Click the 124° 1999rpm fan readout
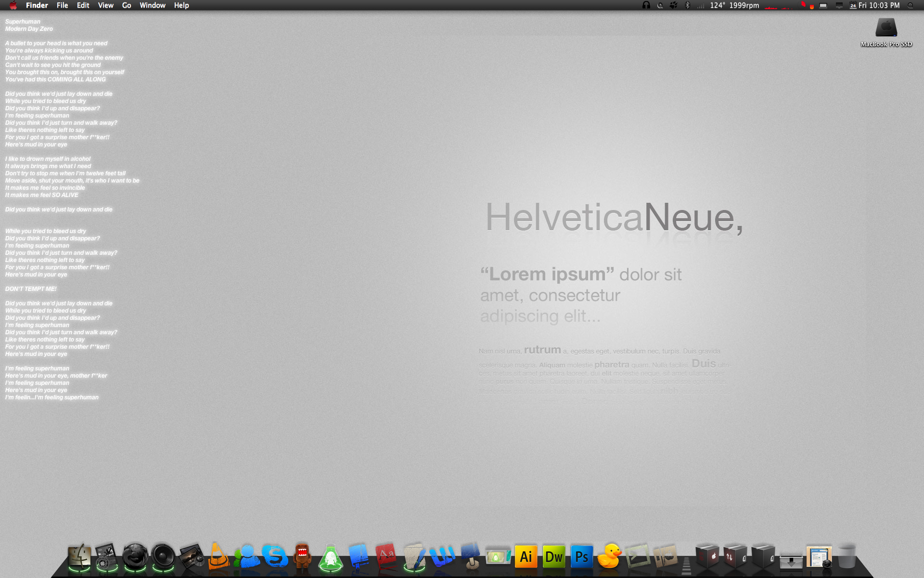Image resolution: width=924 pixels, height=578 pixels. [734, 5]
